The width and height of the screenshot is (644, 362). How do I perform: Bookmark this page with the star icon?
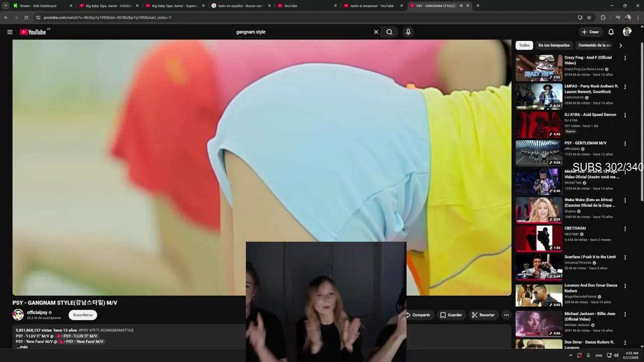point(589,18)
